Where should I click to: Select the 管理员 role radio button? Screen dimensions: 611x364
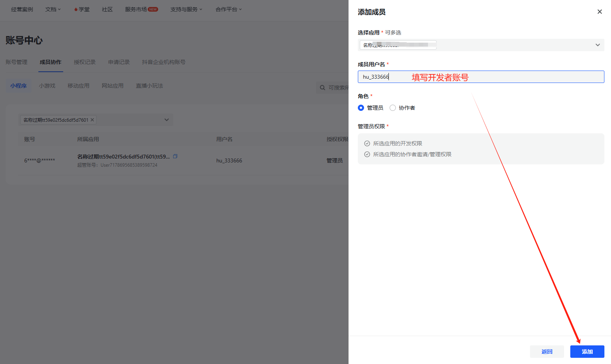[x=361, y=108]
